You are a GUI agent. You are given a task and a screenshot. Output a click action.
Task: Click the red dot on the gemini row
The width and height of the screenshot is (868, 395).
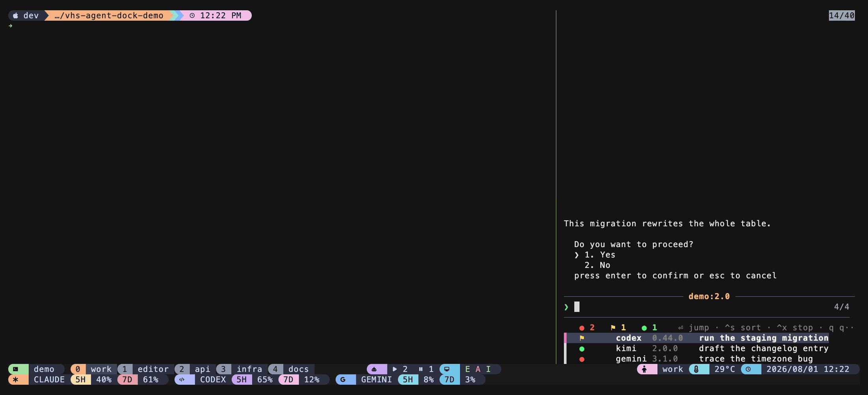tap(582, 359)
